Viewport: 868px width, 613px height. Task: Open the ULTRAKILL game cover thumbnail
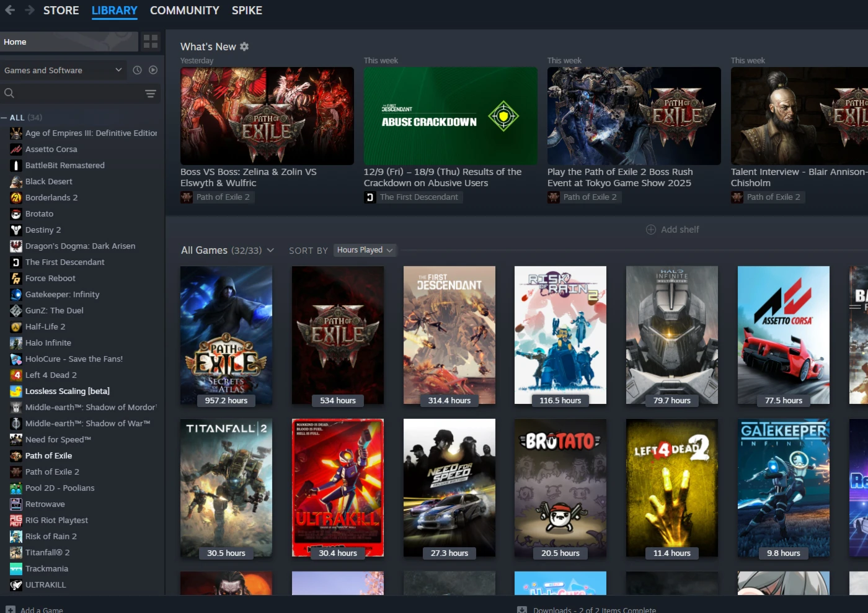point(338,487)
